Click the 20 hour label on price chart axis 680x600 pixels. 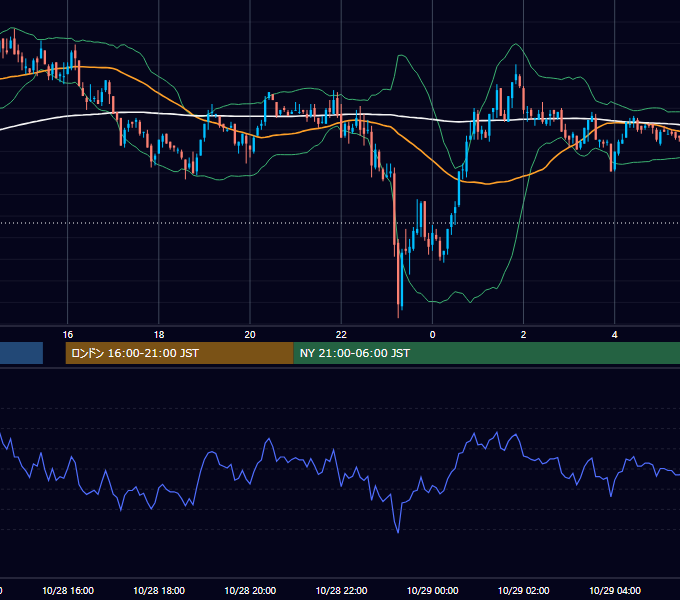(x=250, y=335)
